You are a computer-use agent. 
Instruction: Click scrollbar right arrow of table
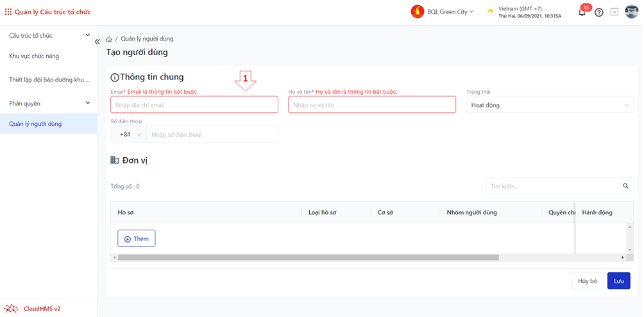(x=623, y=257)
